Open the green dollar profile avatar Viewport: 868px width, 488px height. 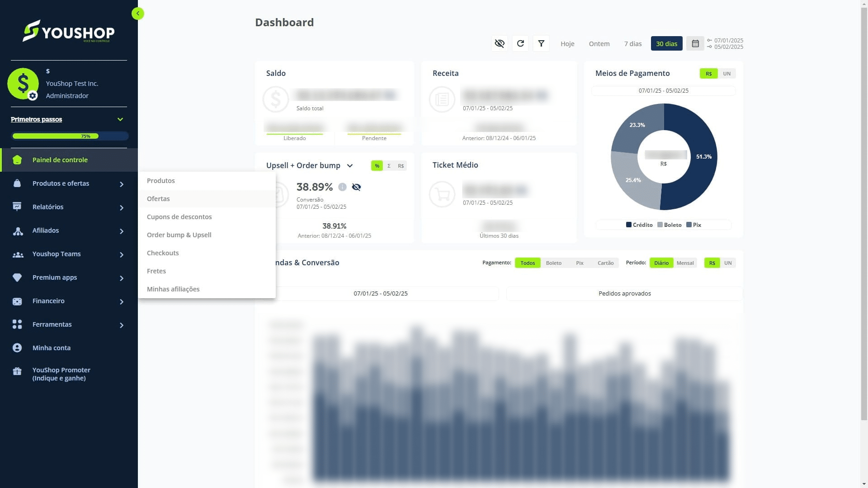(23, 84)
